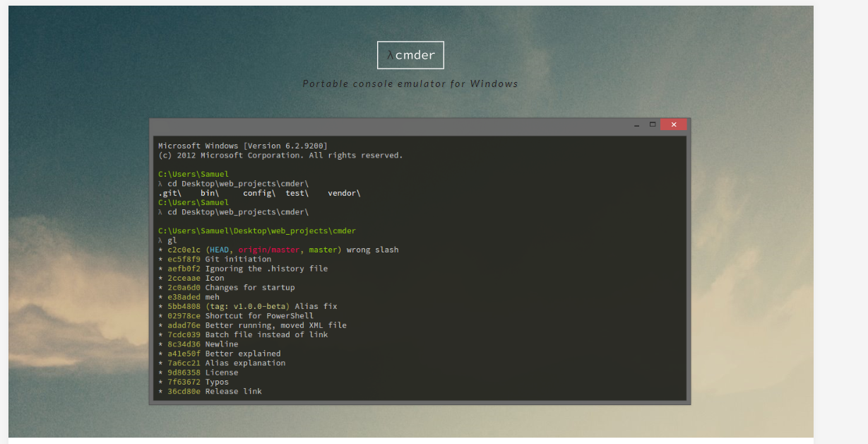This screenshot has height=444, width=868.
Task: Click commit 36cd80e 'Release link'
Action: pyautogui.click(x=210, y=391)
